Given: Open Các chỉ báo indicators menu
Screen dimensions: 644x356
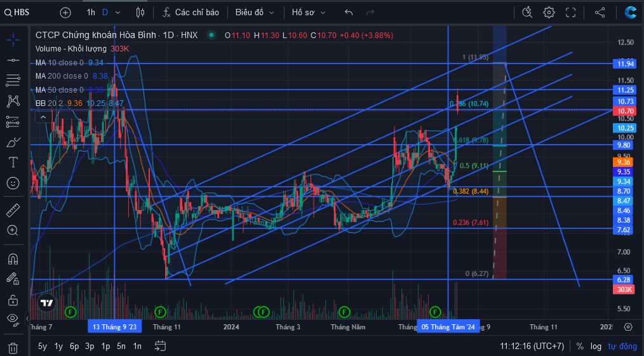Looking at the screenshot, I should (x=191, y=12).
